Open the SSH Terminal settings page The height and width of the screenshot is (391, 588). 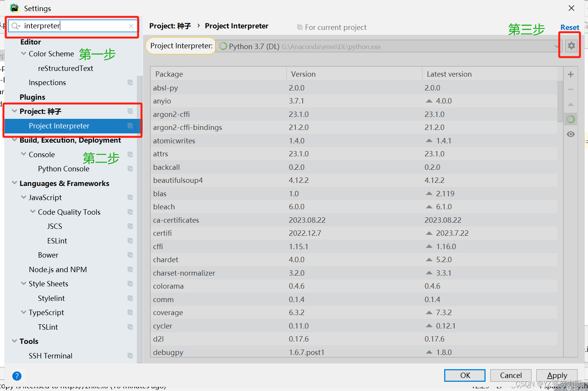(x=50, y=356)
